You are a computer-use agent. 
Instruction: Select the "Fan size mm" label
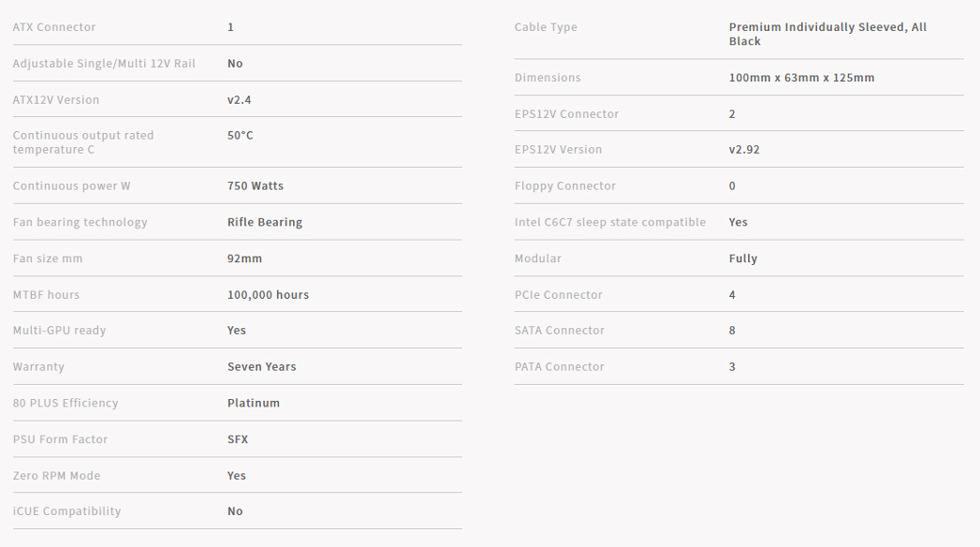[47, 258]
